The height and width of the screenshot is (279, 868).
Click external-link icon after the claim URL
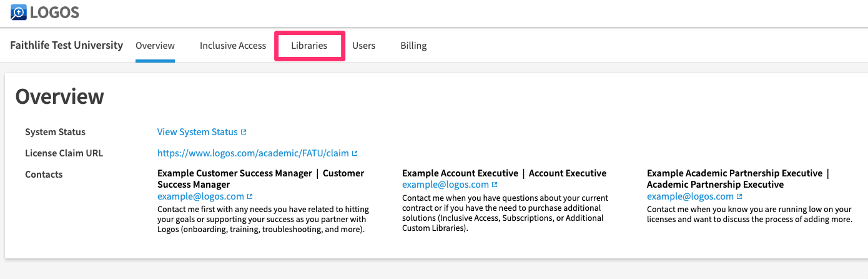point(355,153)
